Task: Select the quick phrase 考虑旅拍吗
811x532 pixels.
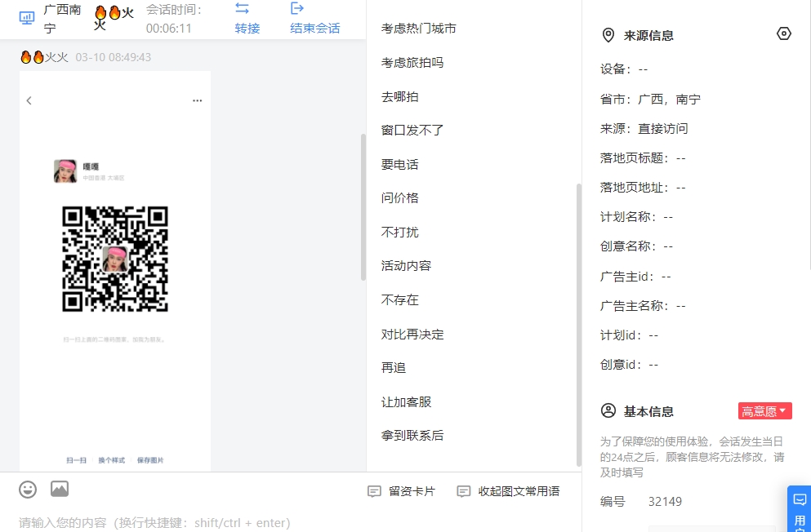Action: tap(412, 63)
